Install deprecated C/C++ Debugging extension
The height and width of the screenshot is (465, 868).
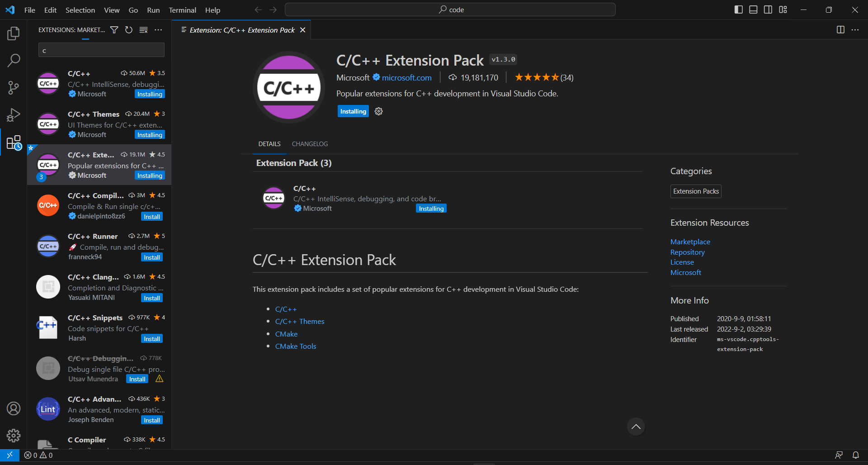tap(137, 380)
